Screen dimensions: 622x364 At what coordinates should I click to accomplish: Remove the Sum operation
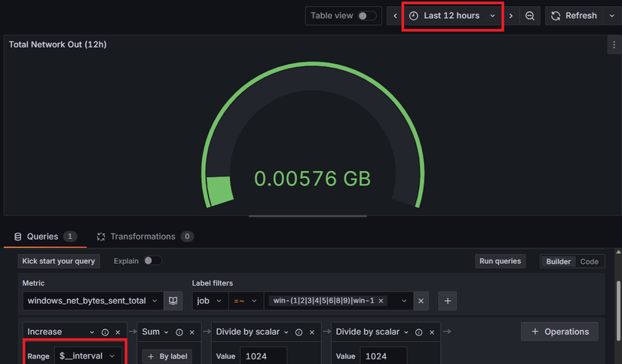(x=192, y=332)
